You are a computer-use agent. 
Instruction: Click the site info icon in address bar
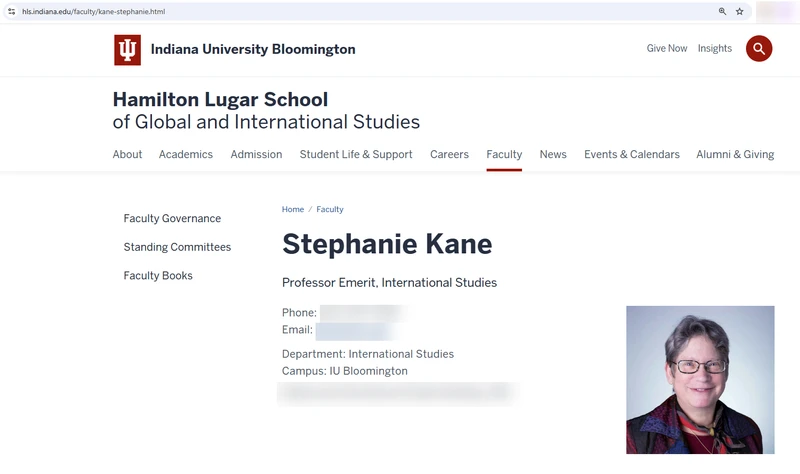(11, 11)
